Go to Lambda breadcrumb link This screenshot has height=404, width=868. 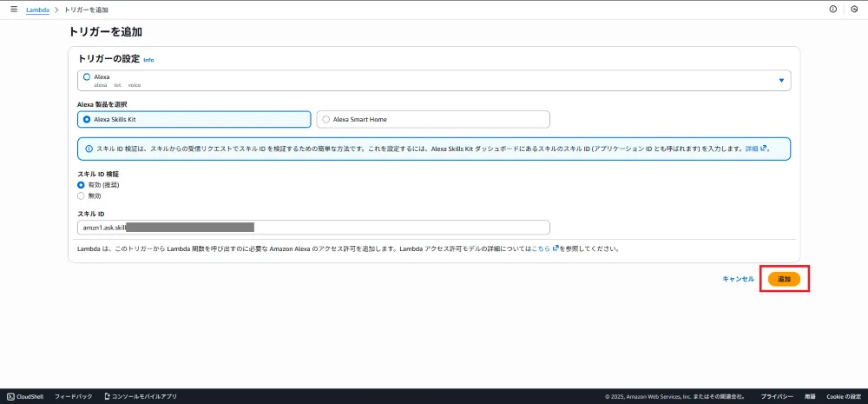point(37,10)
